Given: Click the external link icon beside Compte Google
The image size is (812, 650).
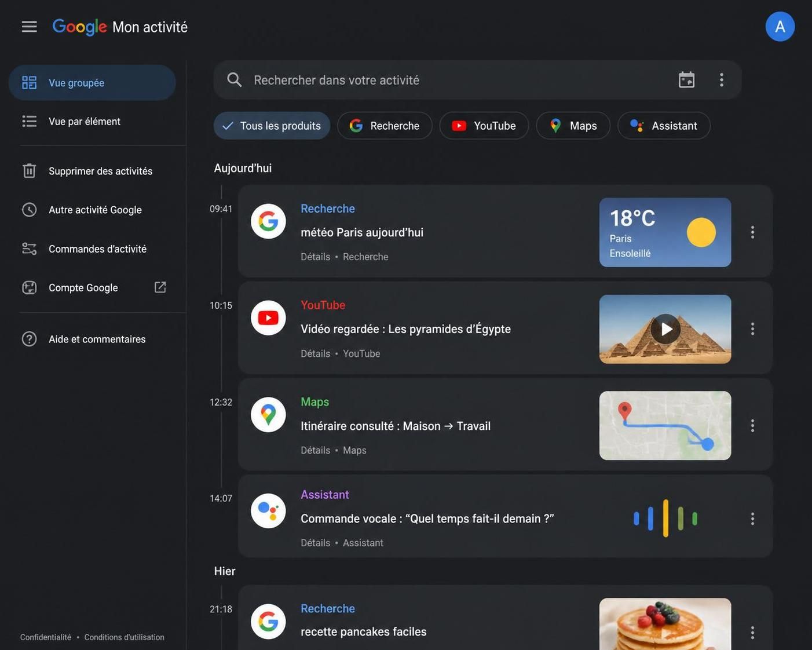Looking at the screenshot, I should (x=160, y=287).
